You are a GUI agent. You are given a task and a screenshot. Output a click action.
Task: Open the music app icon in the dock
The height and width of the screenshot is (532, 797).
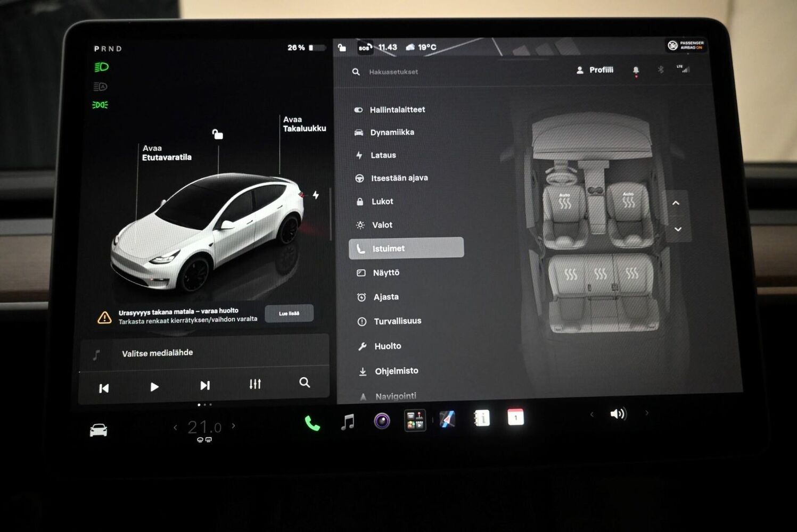coord(348,422)
